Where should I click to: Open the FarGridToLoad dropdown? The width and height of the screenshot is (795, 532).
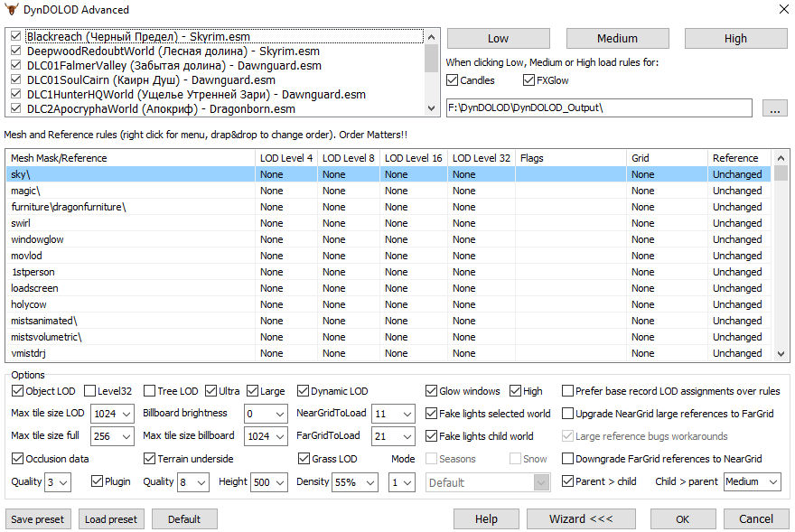393,436
